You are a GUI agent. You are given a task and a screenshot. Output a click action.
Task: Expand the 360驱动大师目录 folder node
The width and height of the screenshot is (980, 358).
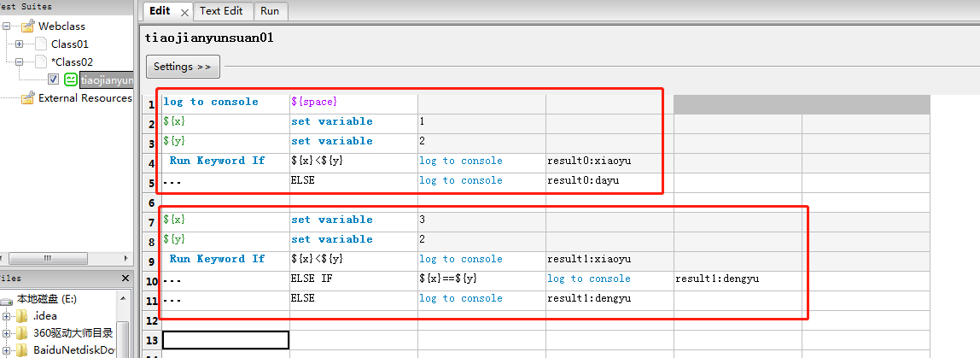(x=6, y=333)
